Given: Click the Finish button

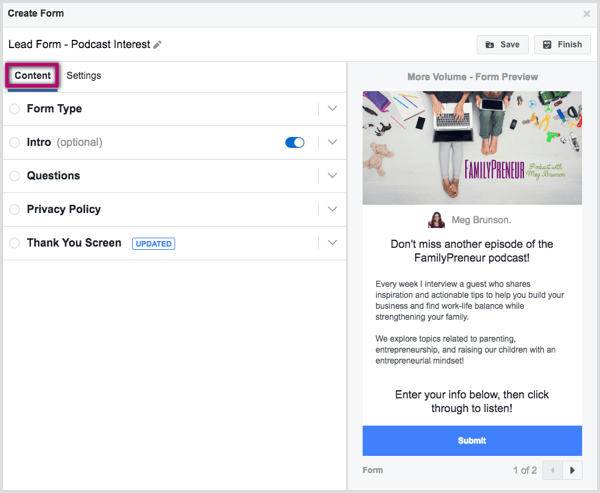Looking at the screenshot, I should 562,44.
